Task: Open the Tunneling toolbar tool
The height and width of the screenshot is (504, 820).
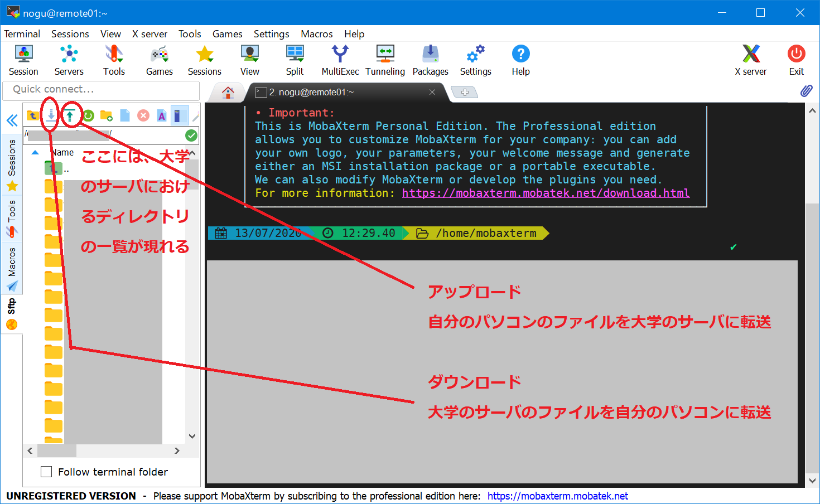Action: click(385, 60)
